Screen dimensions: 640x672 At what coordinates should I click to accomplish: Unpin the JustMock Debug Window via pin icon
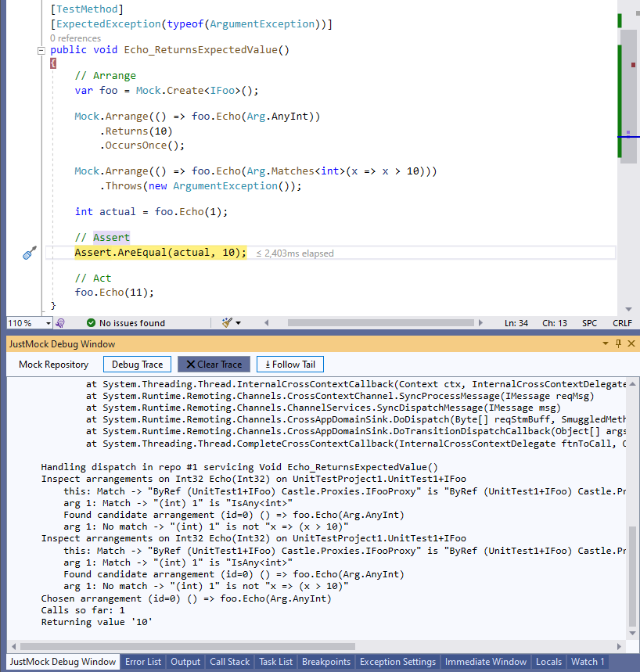617,343
